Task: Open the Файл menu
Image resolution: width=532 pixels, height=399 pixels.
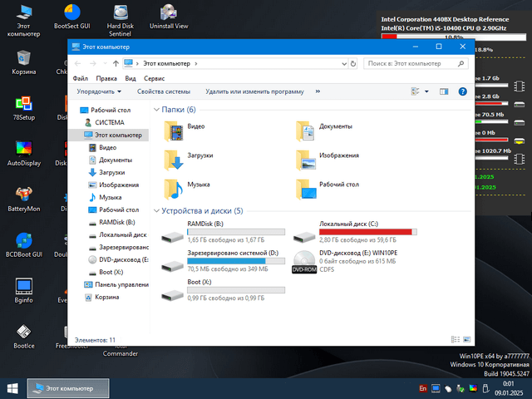Action: (x=81, y=77)
